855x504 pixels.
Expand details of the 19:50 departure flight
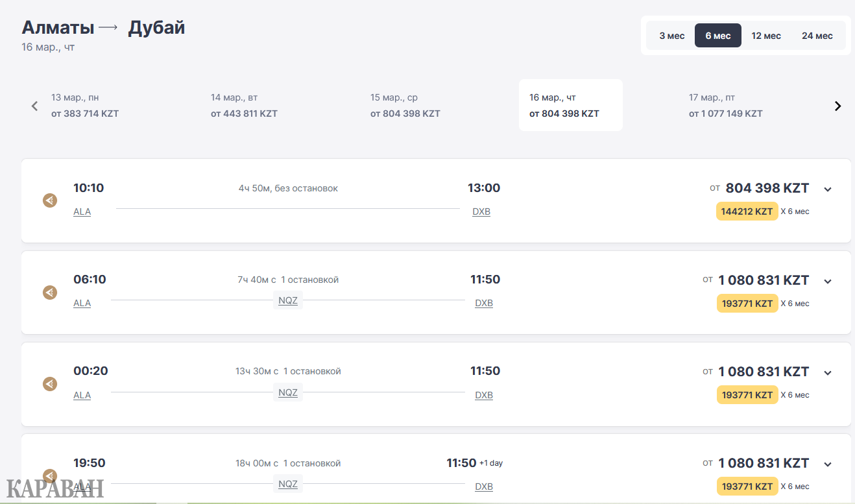click(x=827, y=464)
